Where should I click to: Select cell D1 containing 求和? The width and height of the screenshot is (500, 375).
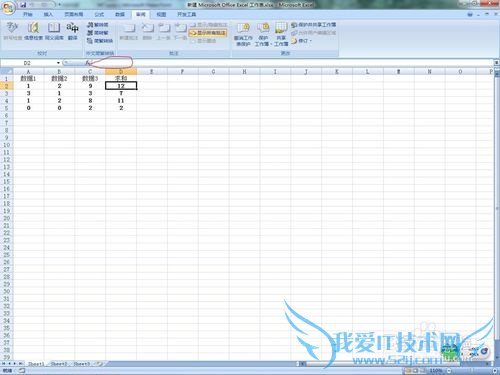click(x=121, y=78)
